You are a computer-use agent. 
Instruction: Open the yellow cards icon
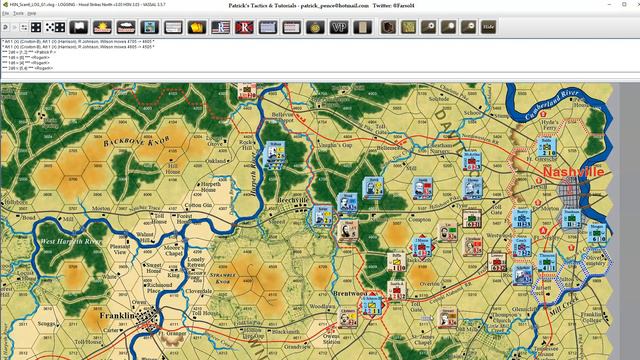tap(197, 27)
